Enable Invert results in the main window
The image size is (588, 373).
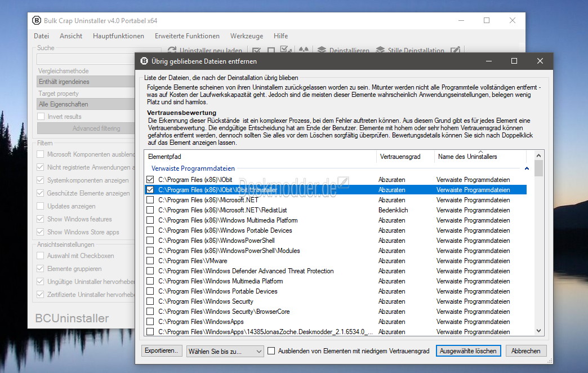(41, 116)
